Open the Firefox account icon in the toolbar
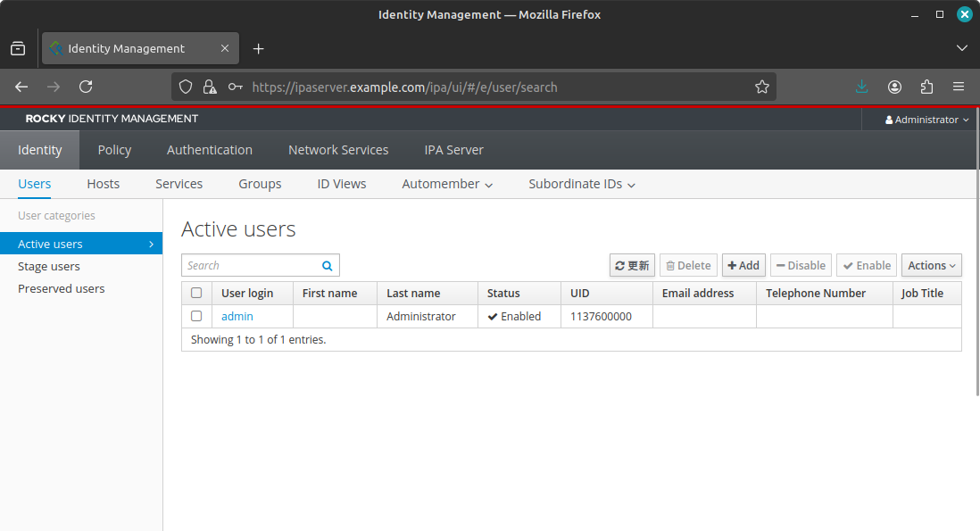The height and width of the screenshot is (531, 980). point(893,87)
